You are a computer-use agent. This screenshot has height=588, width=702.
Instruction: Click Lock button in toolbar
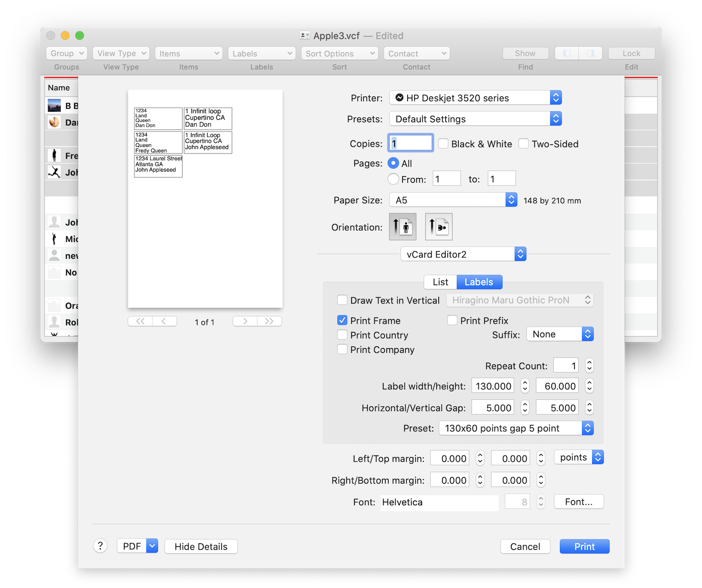(x=632, y=53)
